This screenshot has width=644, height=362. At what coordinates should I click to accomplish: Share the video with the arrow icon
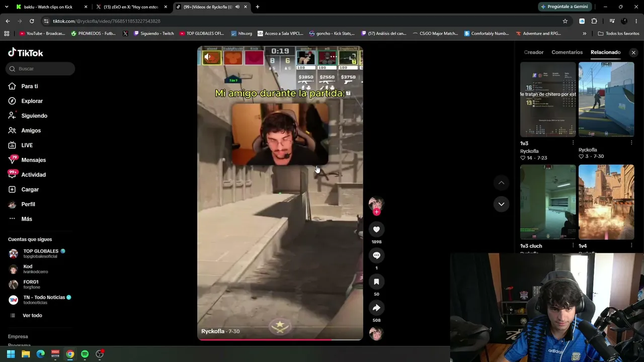pos(376,308)
